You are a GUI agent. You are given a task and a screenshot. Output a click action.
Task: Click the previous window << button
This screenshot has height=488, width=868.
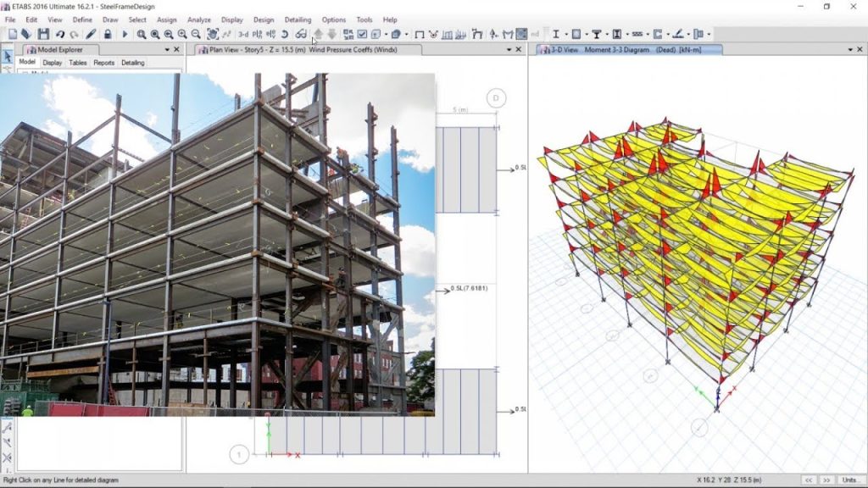click(x=809, y=480)
